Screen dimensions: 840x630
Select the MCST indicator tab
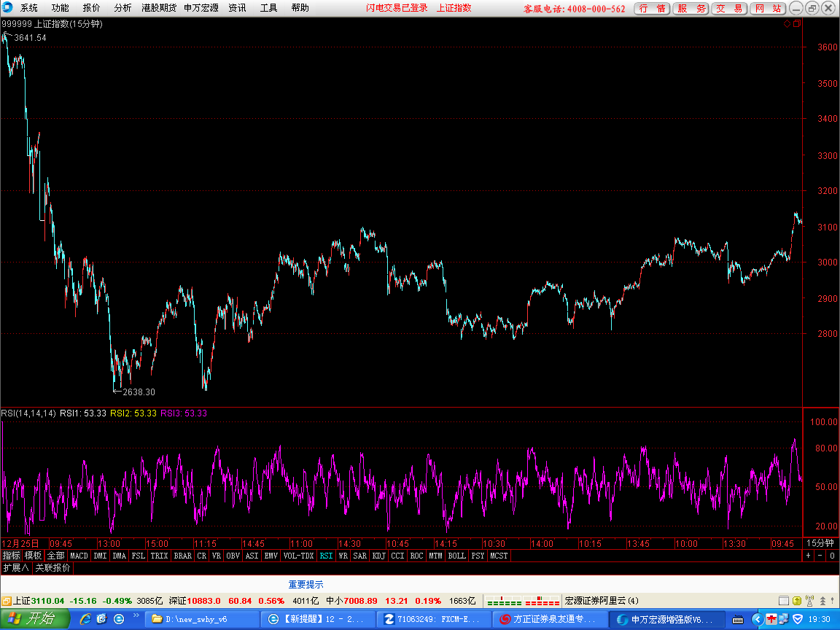pos(499,556)
